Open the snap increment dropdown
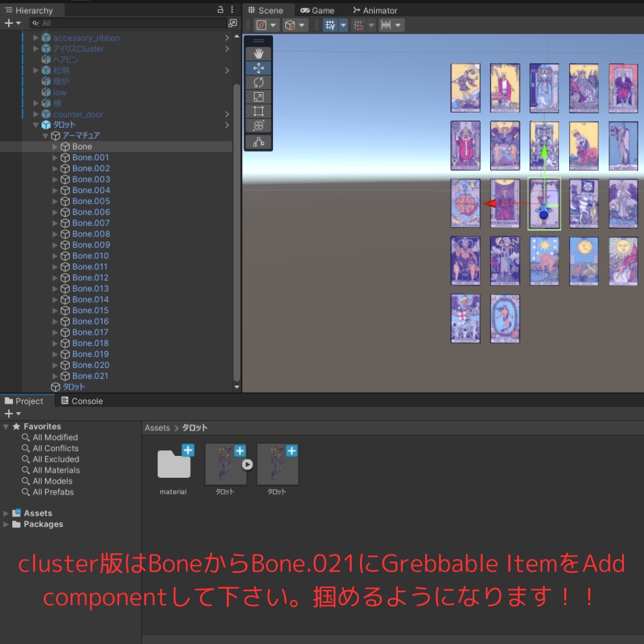Viewport: 644px width, 644px height. (x=397, y=24)
